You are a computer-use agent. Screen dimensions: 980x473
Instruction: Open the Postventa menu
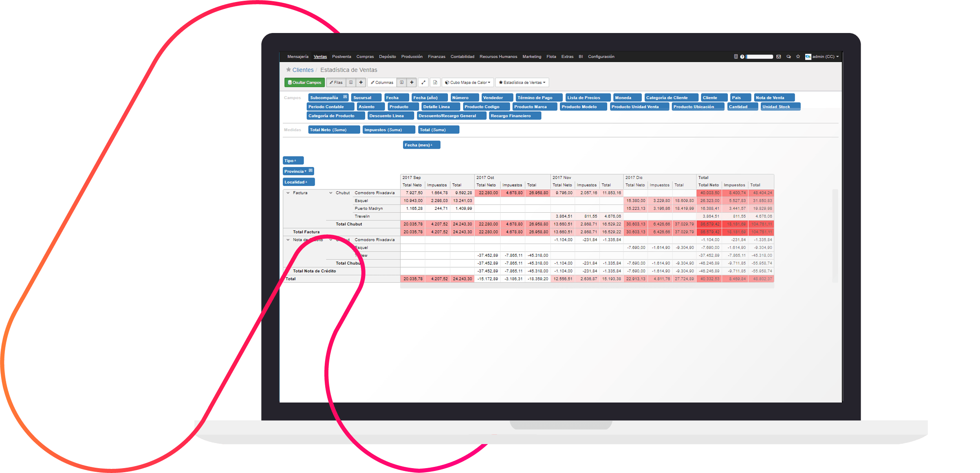[341, 57]
